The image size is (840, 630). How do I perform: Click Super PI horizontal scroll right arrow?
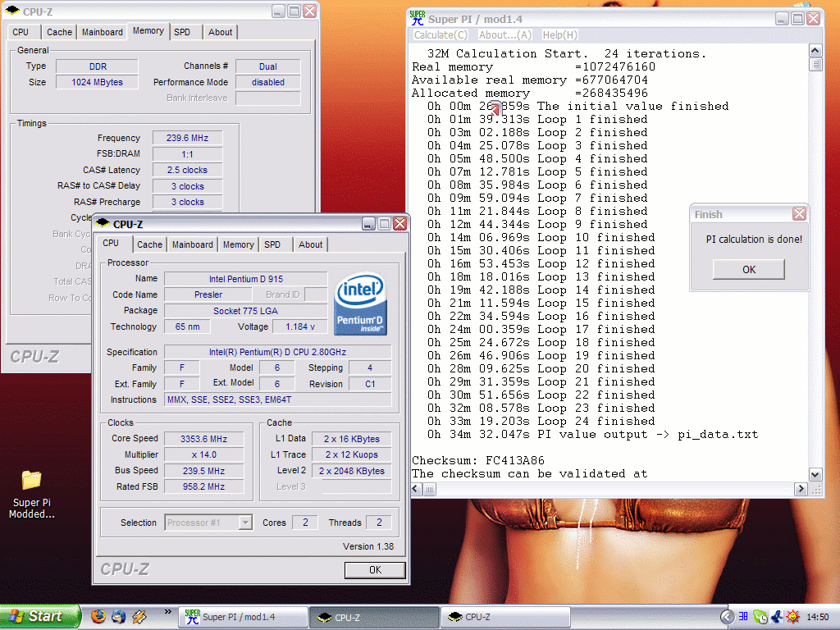(x=801, y=489)
